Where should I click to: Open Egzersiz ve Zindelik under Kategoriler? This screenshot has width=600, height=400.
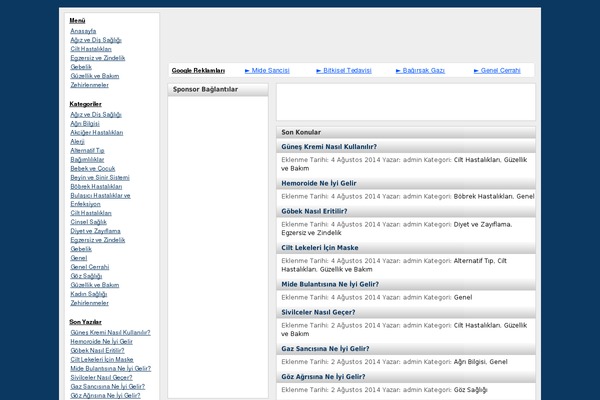[98, 240]
